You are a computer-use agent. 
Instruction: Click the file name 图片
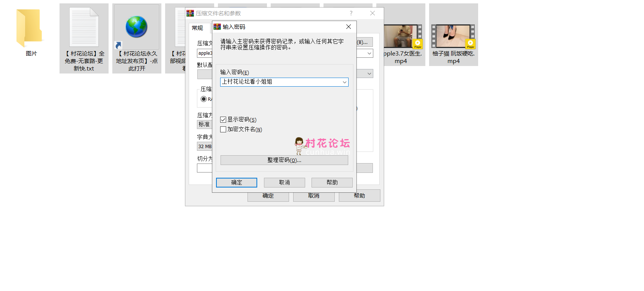tap(31, 54)
